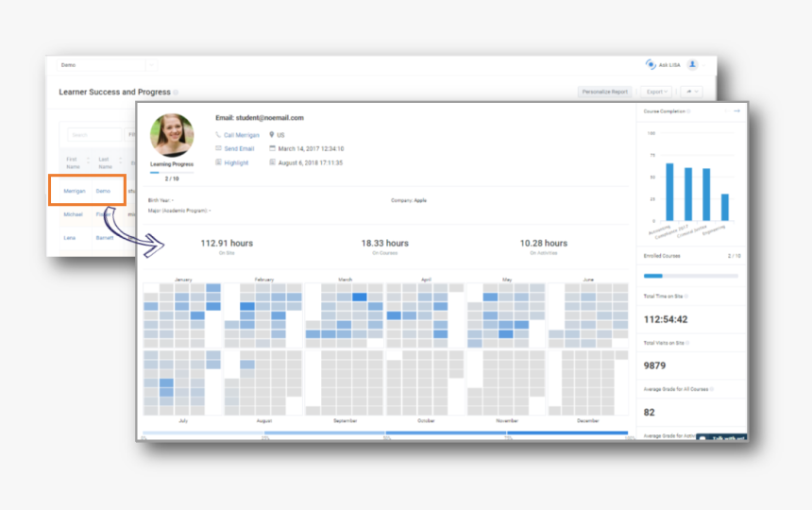Viewport: 812px width, 510px height.
Task: Click the Highlight icon under Send Email
Action: (218, 162)
